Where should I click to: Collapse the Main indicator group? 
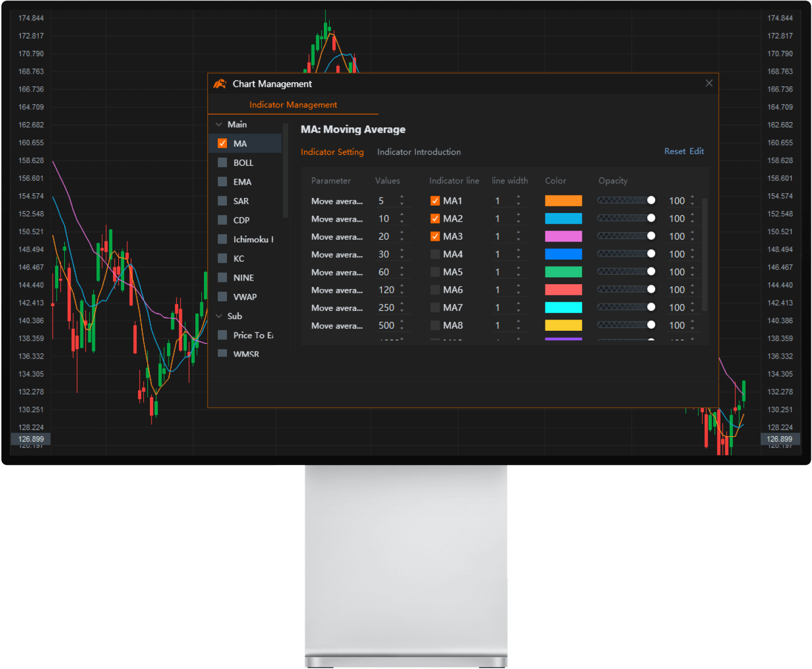tap(219, 124)
